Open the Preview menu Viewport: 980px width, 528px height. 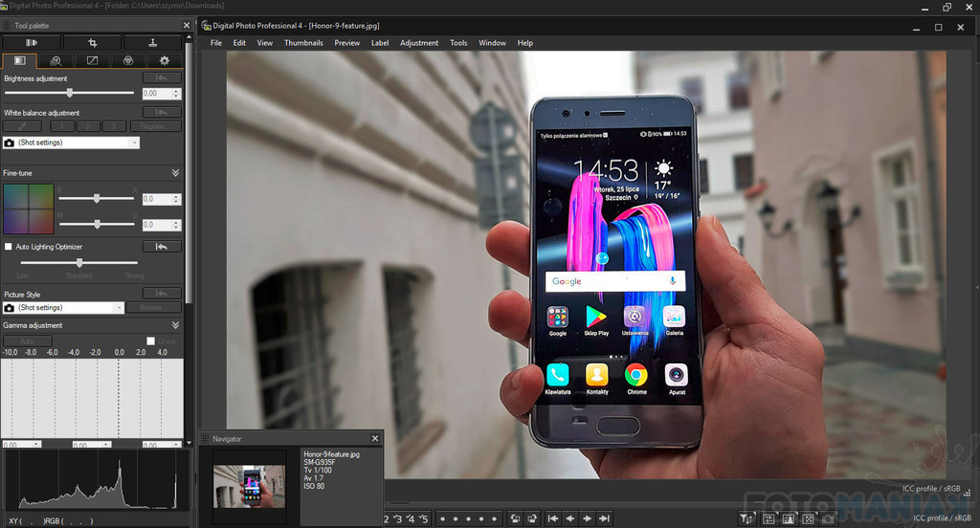346,43
